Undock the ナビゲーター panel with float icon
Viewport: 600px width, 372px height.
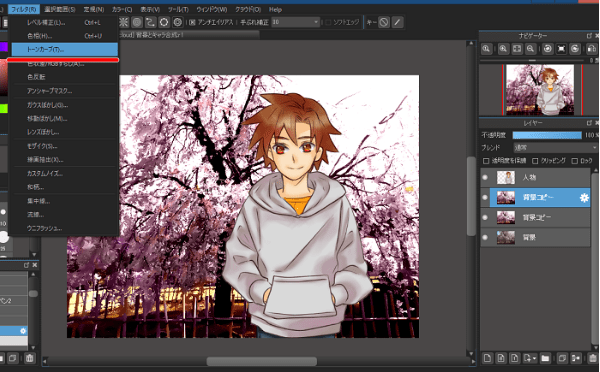tap(589, 36)
